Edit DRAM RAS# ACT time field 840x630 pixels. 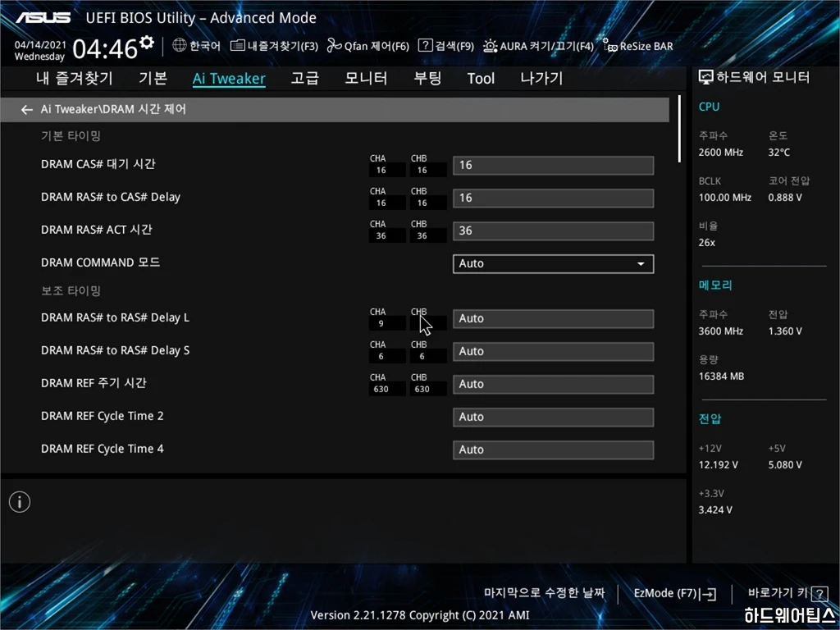pos(553,231)
